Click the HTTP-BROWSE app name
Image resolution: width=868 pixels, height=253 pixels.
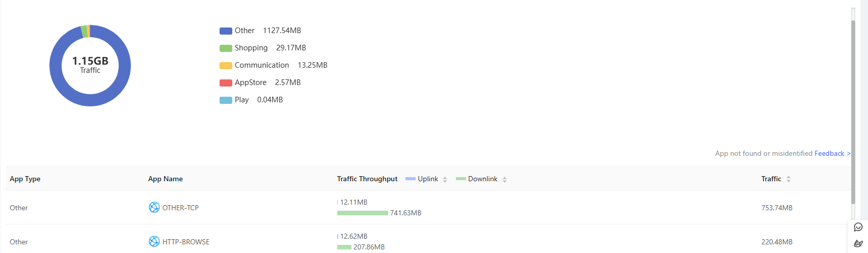point(186,242)
